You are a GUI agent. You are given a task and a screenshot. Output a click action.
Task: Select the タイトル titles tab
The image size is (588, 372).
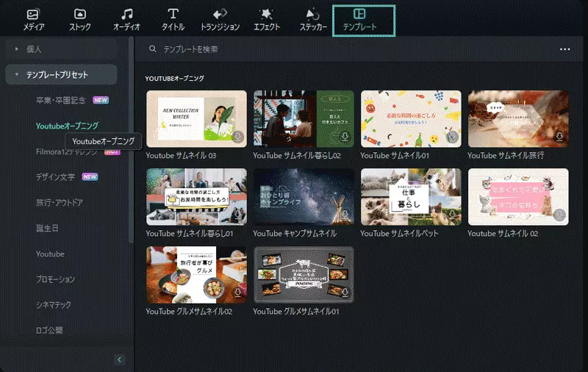coord(173,19)
